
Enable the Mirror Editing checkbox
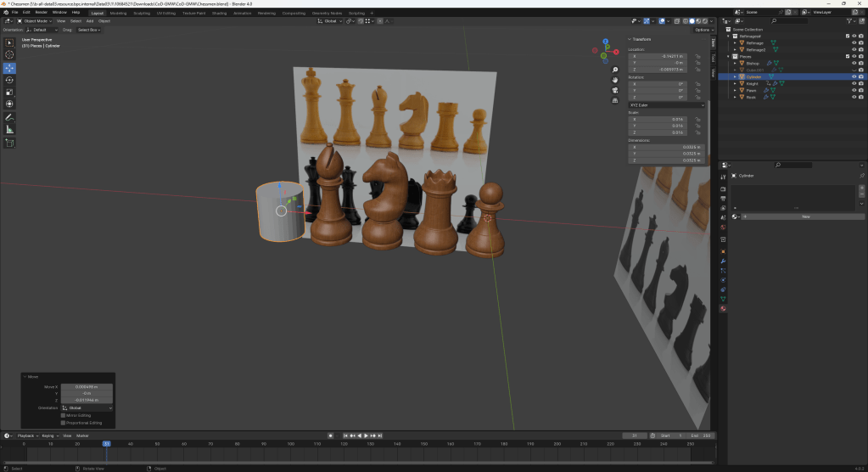[64, 415]
